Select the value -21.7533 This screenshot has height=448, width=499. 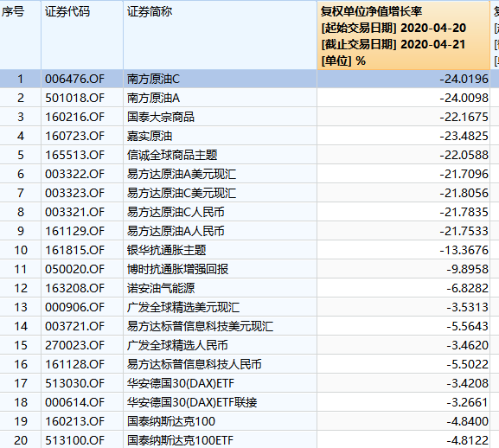click(x=464, y=231)
